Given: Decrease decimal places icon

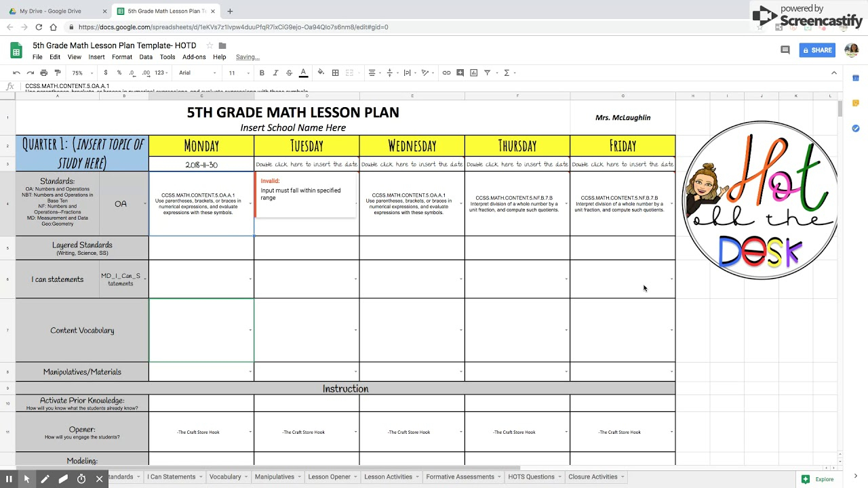Looking at the screenshot, I should [132, 73].
